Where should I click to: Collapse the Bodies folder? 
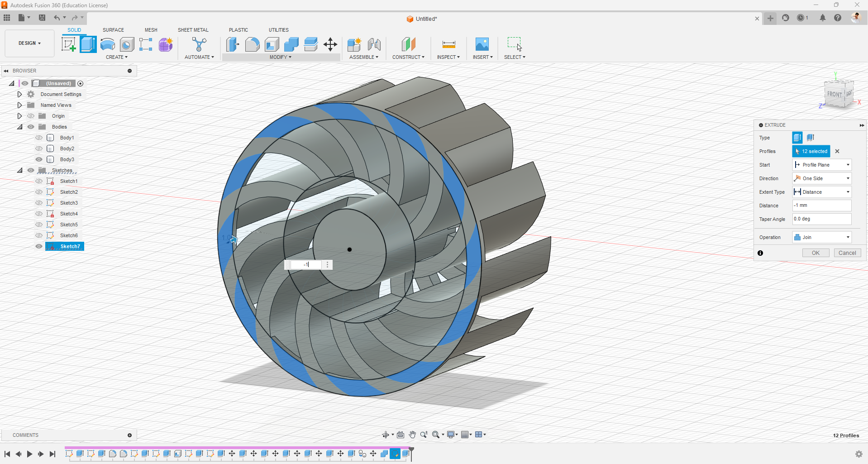19,127
